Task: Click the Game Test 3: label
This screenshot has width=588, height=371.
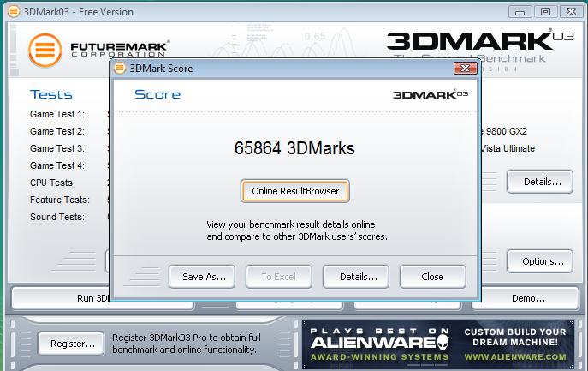Action: (x=57, y=149)
